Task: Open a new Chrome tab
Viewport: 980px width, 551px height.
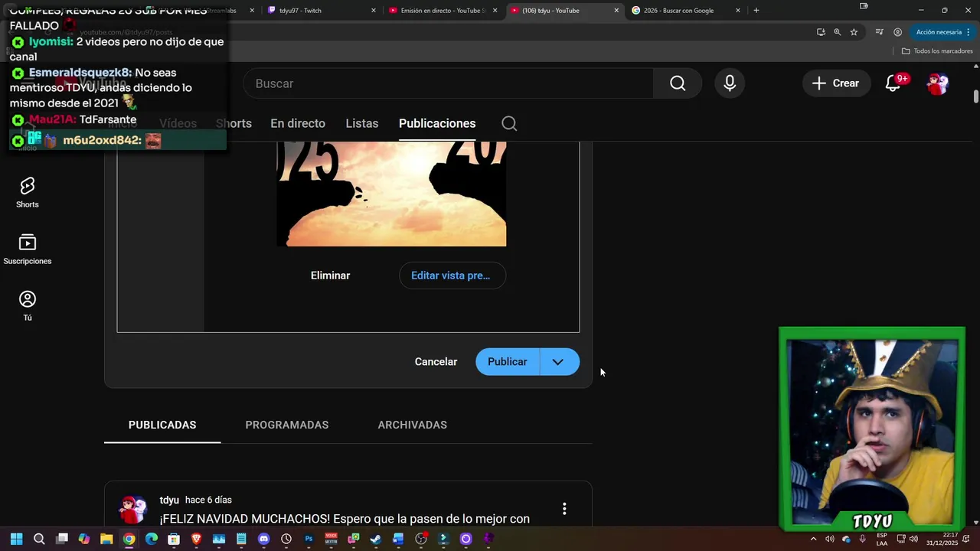Action: coord(756,11)
